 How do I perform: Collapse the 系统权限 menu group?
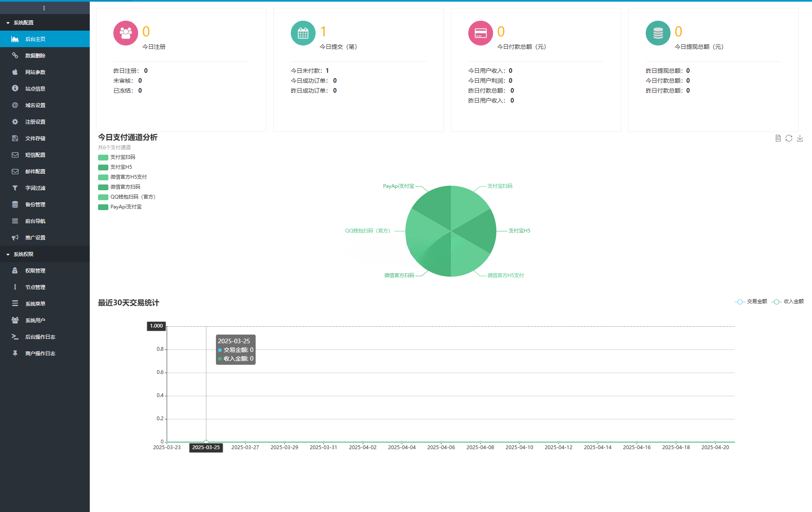[x=24, y=254]
